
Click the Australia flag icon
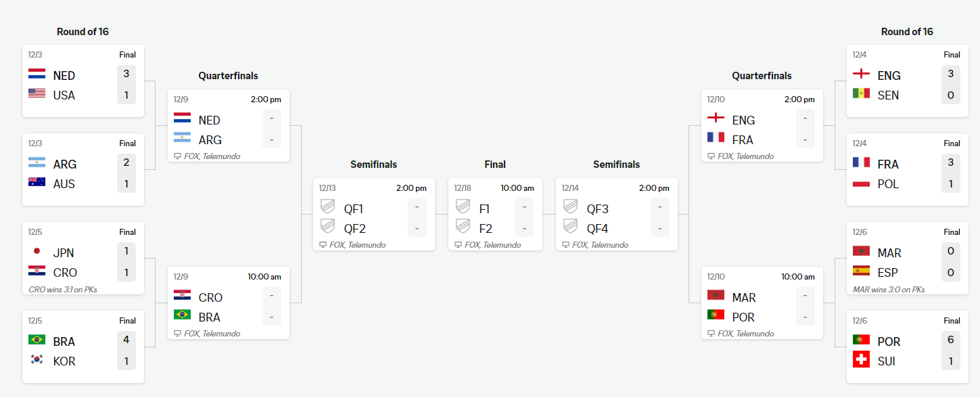click(x=37, y=183)
